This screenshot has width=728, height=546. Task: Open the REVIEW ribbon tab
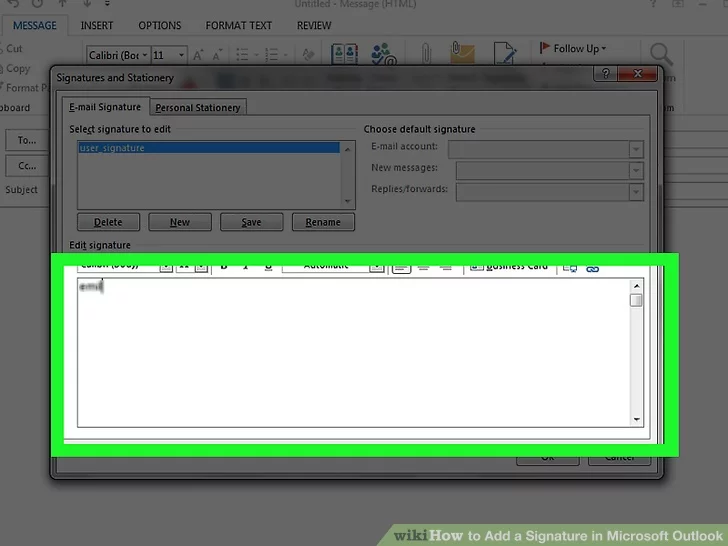314,26
